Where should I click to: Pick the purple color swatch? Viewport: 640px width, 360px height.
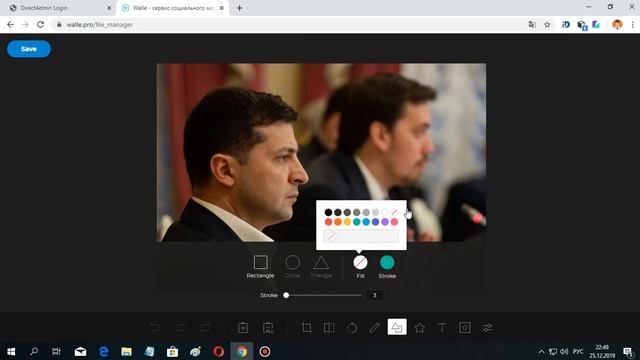click(384, 222)
